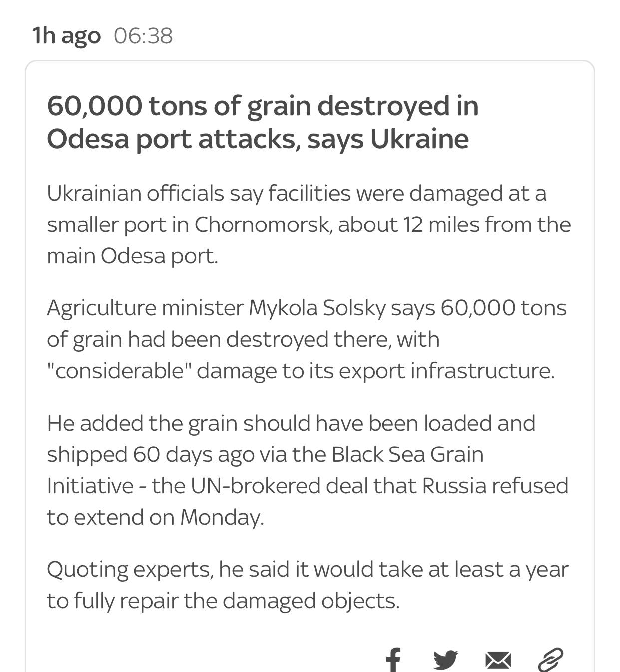Copy the post link with chain icon
The height and width of the screenshot is (672, 620).
551,660
